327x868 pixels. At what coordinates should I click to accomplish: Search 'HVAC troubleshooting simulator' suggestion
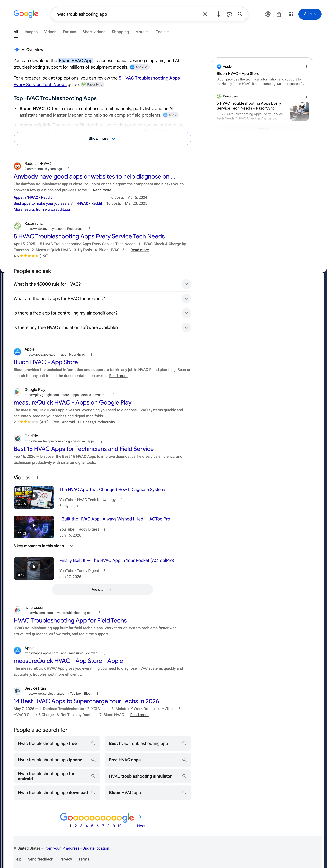tap(148, 776)
